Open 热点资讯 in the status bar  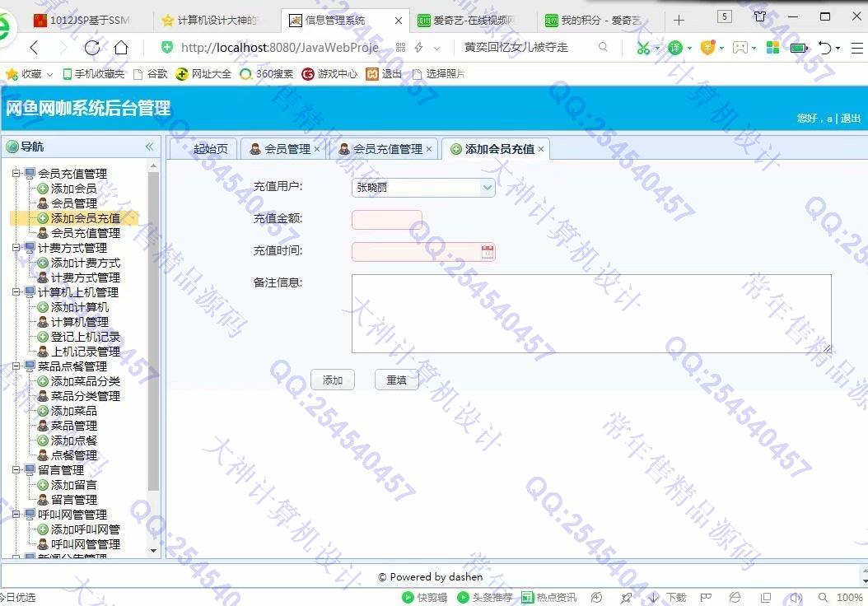coord(548,597)
